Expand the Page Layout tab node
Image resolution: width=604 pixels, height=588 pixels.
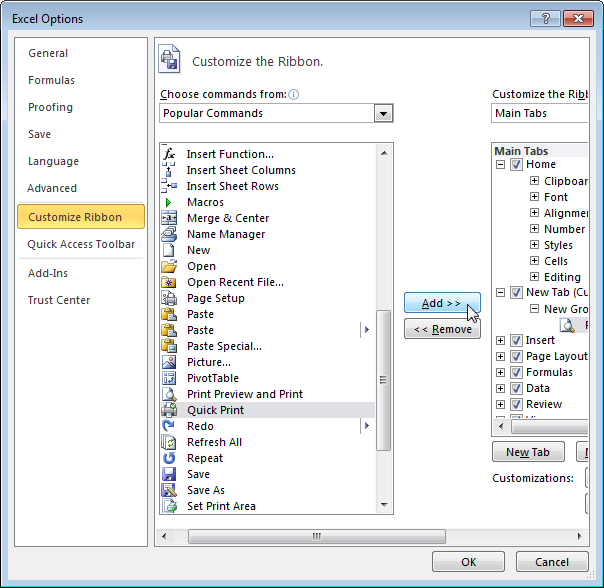tap(500, 356)
